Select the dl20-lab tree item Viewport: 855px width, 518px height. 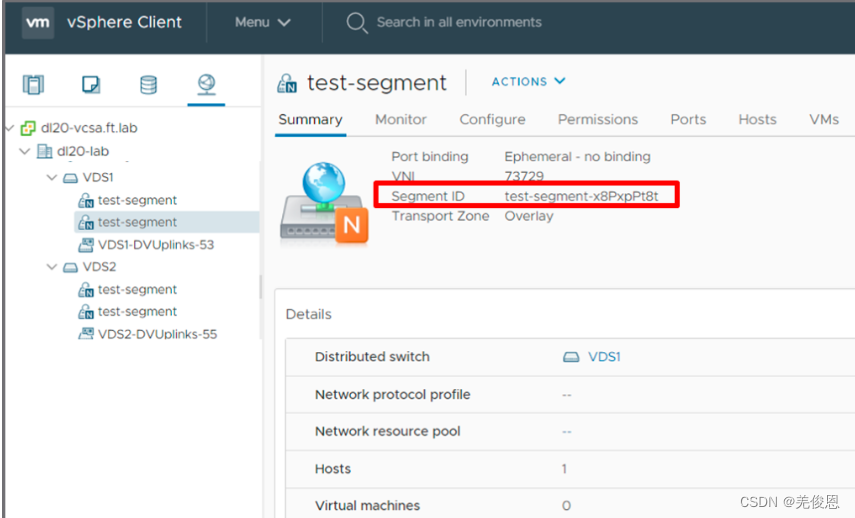(x=83, y=151)
